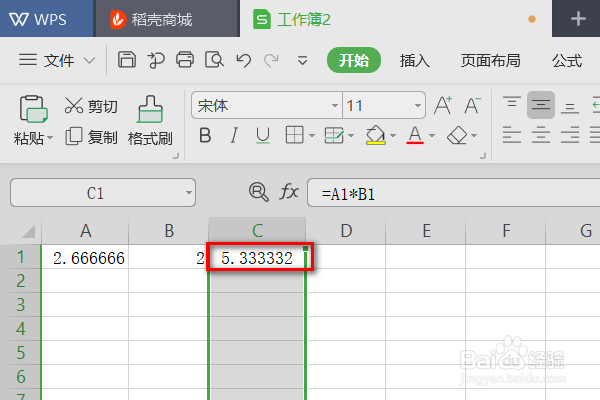Screen dimensions: 600x400
Task: Select cell B1 containing 2
Action: (x=168, y=257)
